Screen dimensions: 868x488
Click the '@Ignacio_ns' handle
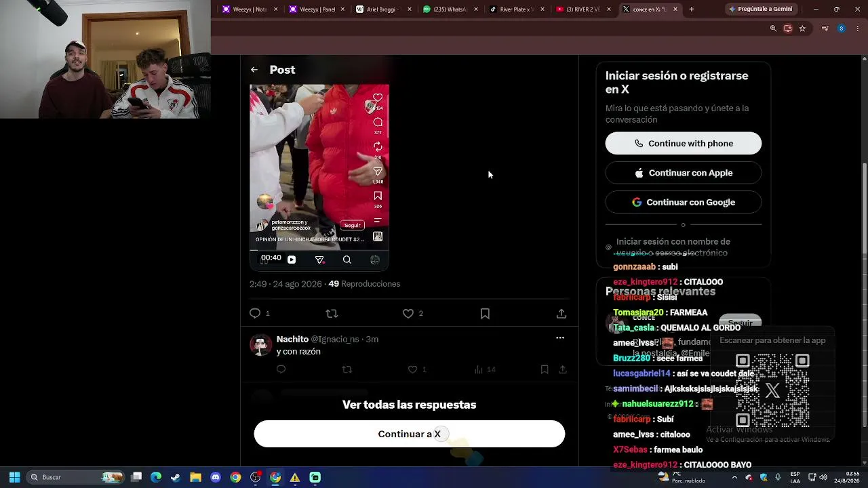335,339
